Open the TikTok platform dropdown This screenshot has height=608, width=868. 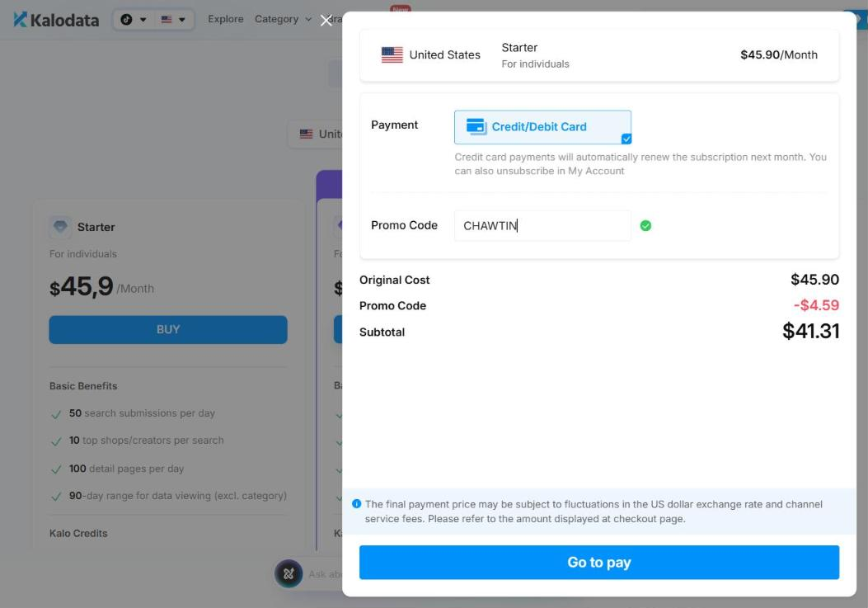(x=134, y=20)
